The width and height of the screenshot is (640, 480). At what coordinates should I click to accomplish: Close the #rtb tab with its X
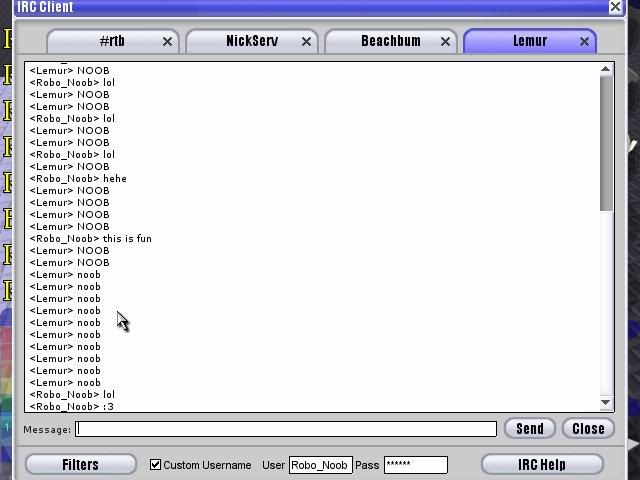167,42
